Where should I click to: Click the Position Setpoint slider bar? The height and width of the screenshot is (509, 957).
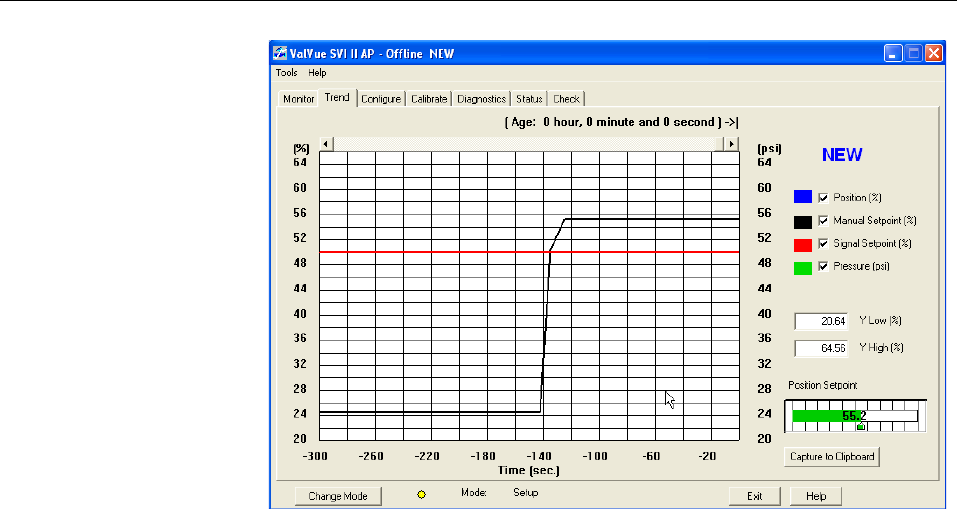[x=855, y=416]
